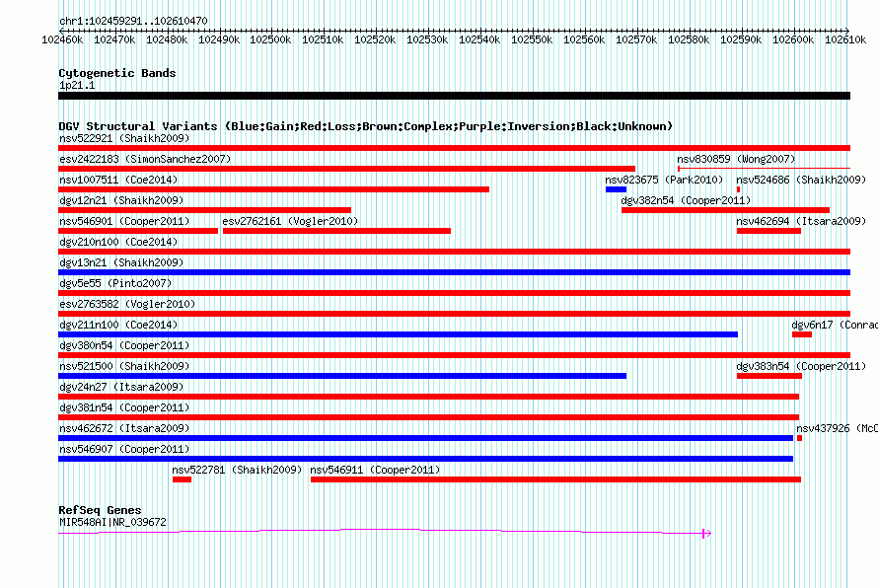Select the nsv437926 variant label

(838, 428)
